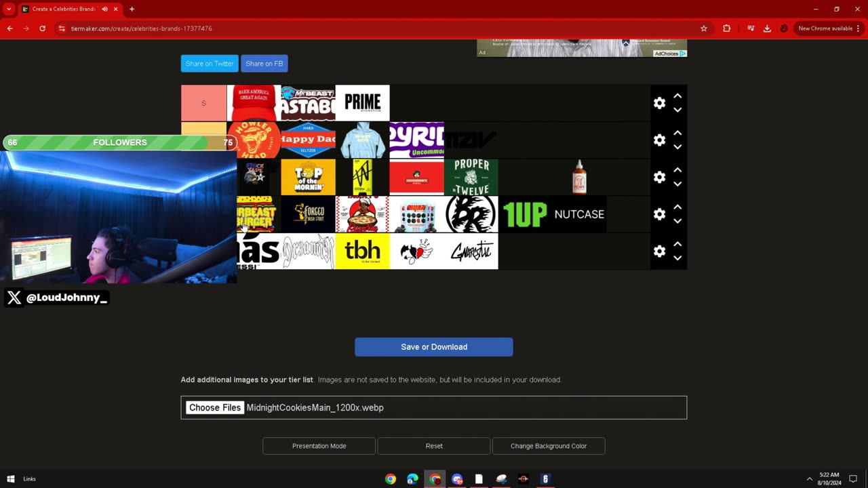Click Share on Twitter button
The image size is (868, 488).
click(210, 64)
